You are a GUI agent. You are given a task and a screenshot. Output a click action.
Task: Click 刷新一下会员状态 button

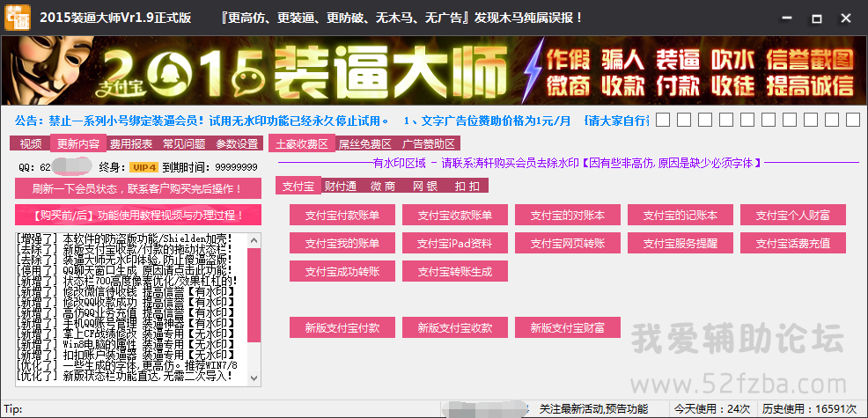138,188
